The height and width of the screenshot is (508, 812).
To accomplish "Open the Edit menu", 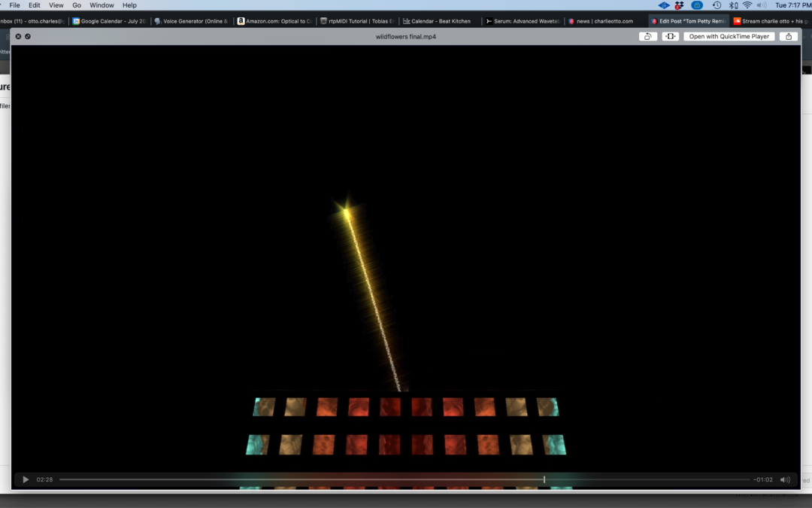I will [x=34, y=5].
